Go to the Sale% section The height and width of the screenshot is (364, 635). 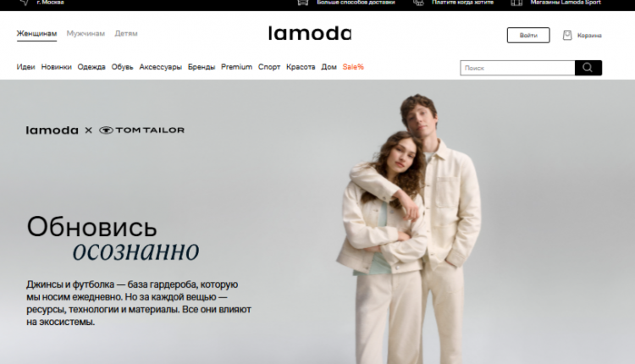[353, 67]
